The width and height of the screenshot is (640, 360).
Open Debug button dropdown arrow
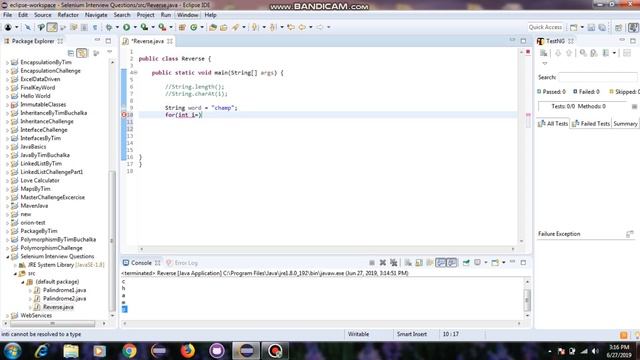coord(117,27)
